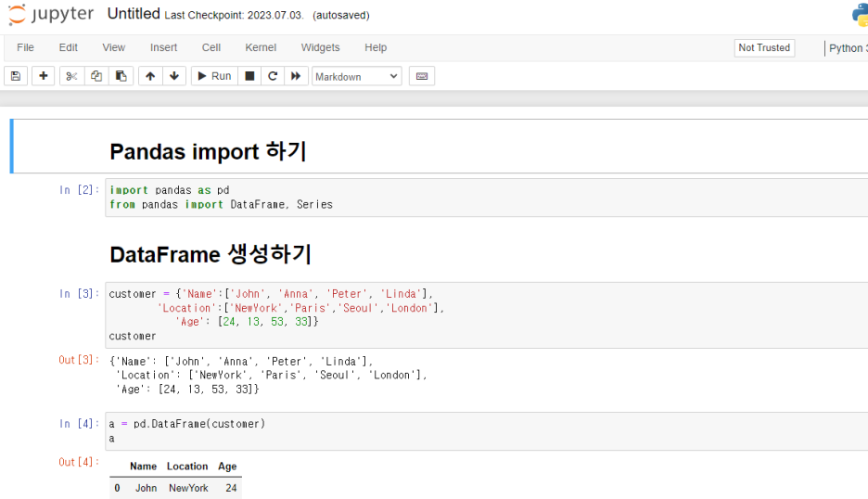This screenshot has height=499, width=868.
Task: Open the Cell menu
Action: pyautogui.click(x=211, y=47)
